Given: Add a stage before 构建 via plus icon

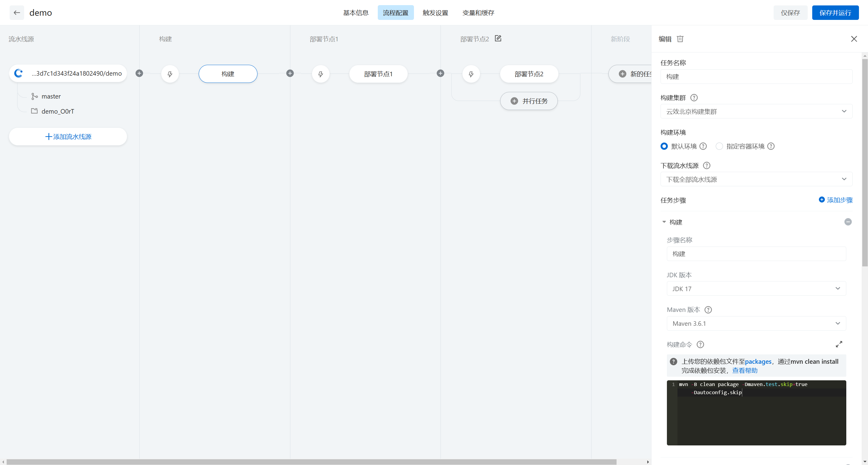Looking at the screenshot, I should point(139,74).
